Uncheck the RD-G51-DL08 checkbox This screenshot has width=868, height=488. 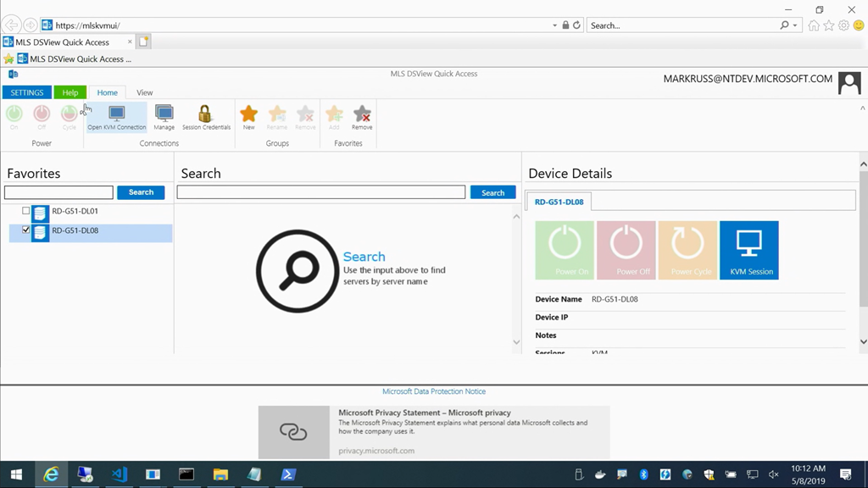click(26, 230)
